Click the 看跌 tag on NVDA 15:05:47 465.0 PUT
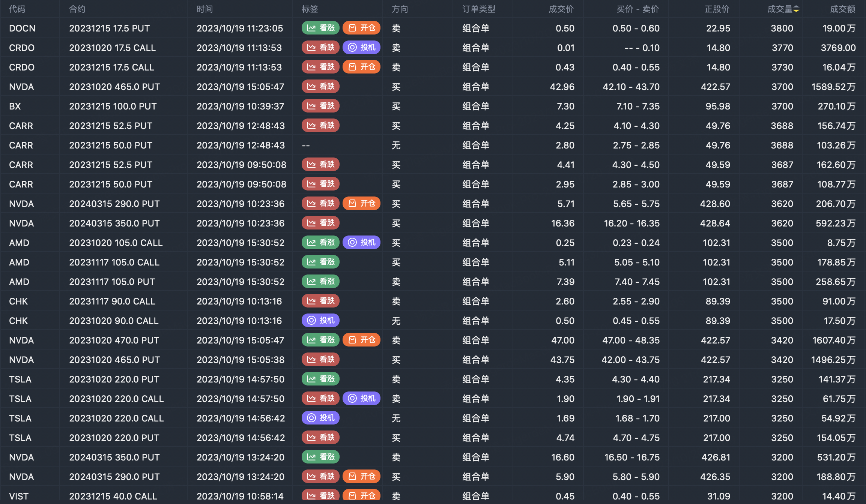Screen dimensions: 866x504 click(x=320, y=86)
